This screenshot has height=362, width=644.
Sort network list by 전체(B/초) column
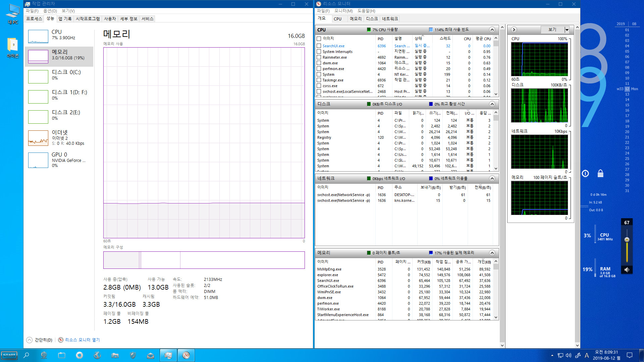click(483, 187)
